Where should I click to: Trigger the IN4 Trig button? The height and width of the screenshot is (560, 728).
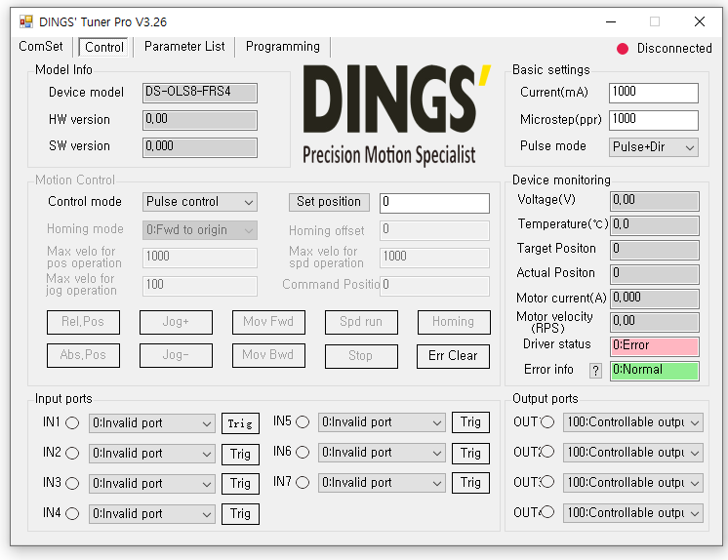click(240, 514)
